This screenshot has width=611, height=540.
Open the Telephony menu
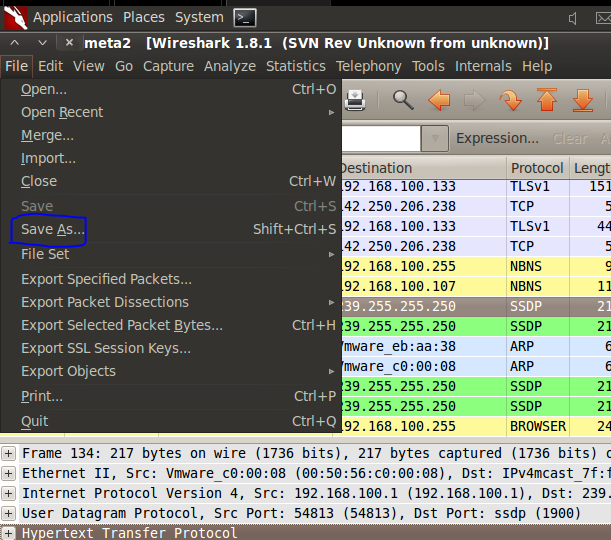point(369,66)
